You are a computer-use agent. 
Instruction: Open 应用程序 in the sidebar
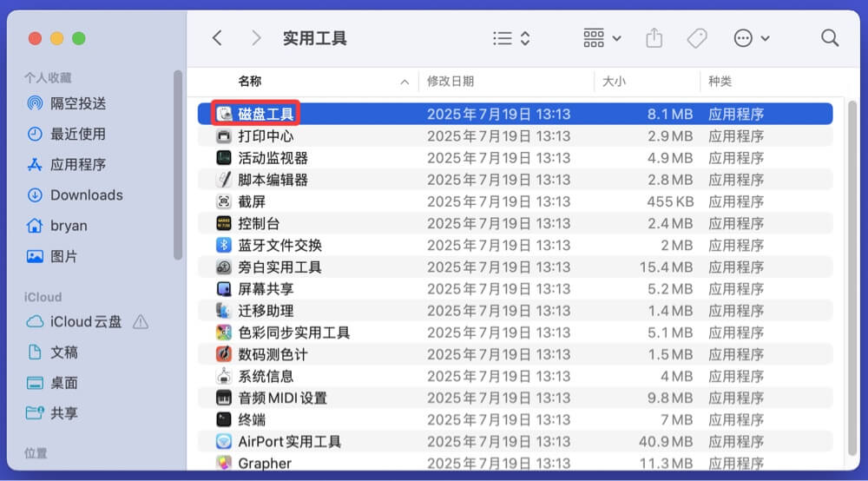tap(78, 164)
